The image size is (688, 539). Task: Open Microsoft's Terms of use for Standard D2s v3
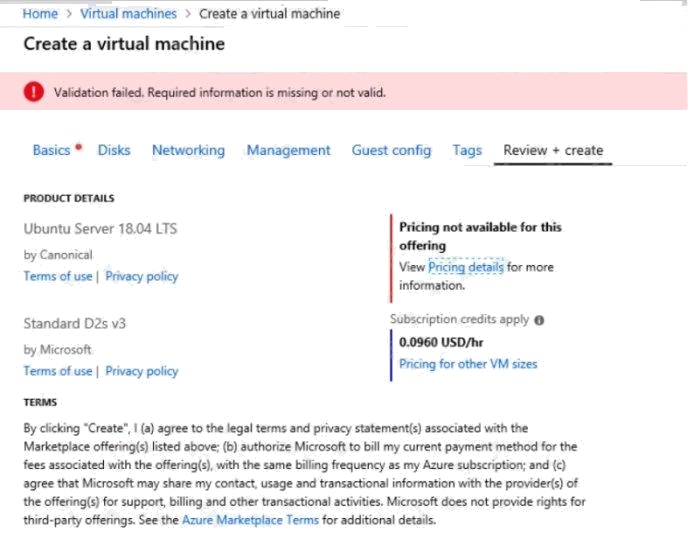(x=57, y=371)
